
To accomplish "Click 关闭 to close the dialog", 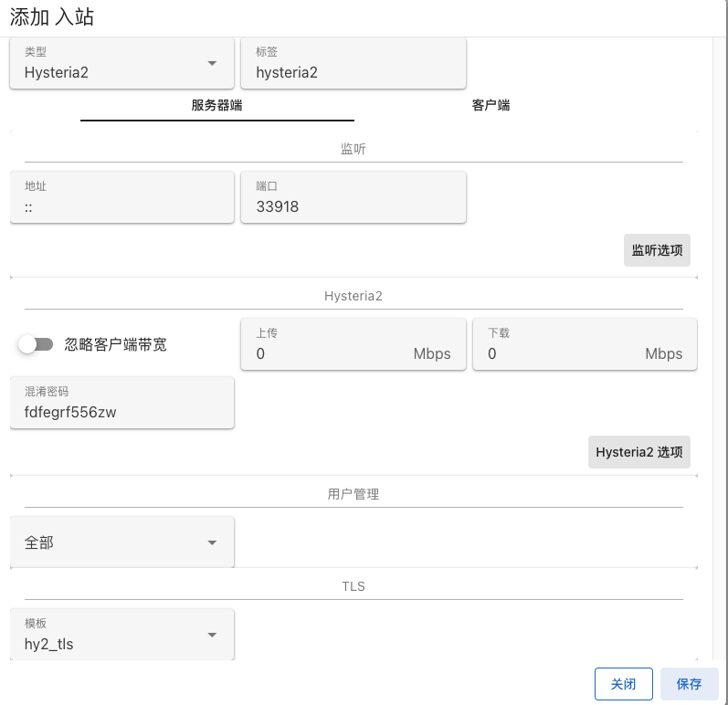I will click(624, 684).
